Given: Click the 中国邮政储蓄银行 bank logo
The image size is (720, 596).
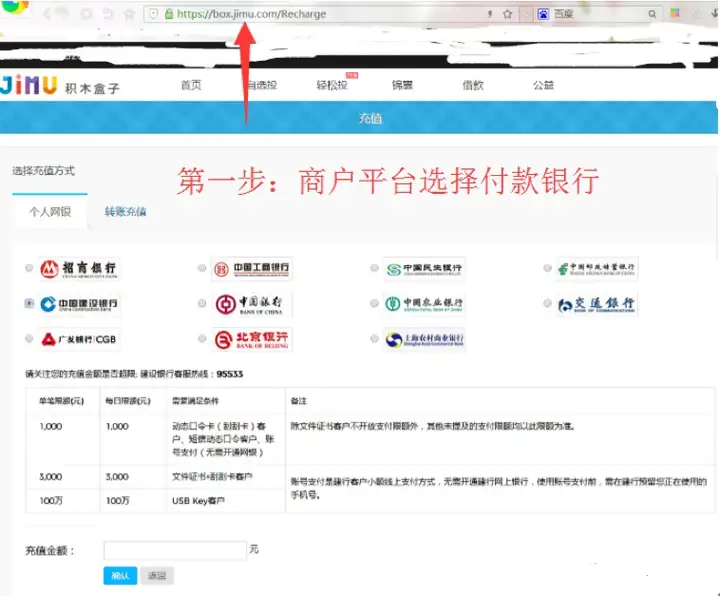Looking at the screenshot, I should pos(597,269).
